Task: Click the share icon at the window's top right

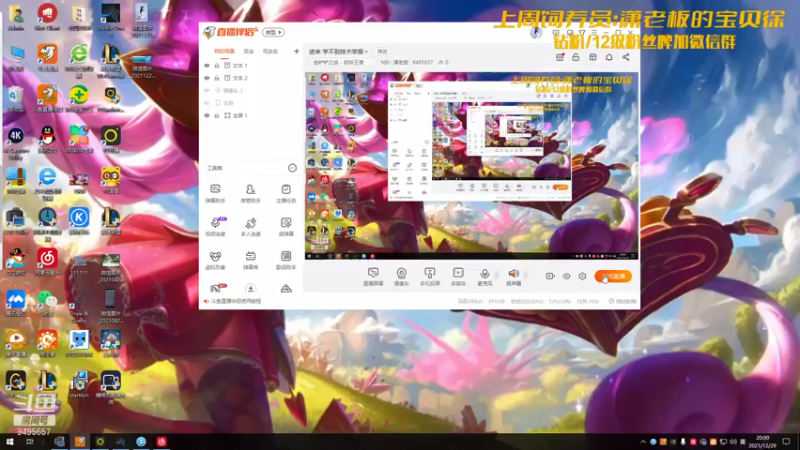Action: click(x=626, y=57)
